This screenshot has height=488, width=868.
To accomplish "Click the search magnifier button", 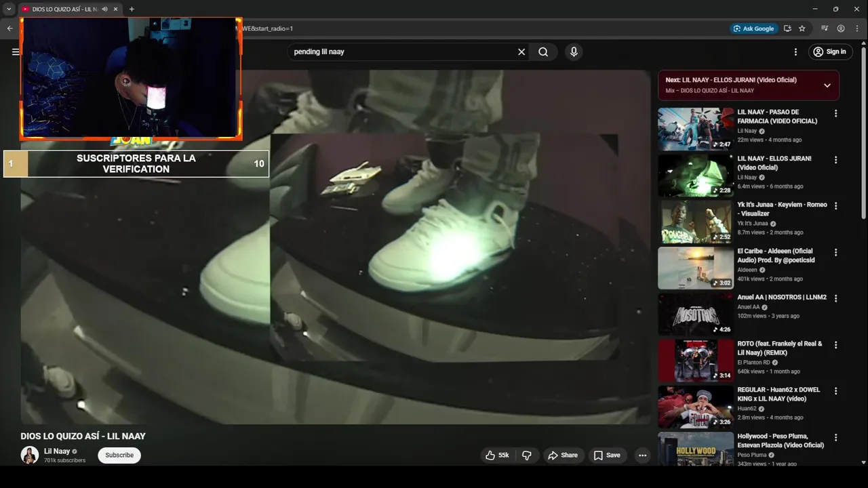I will point(543,52).
